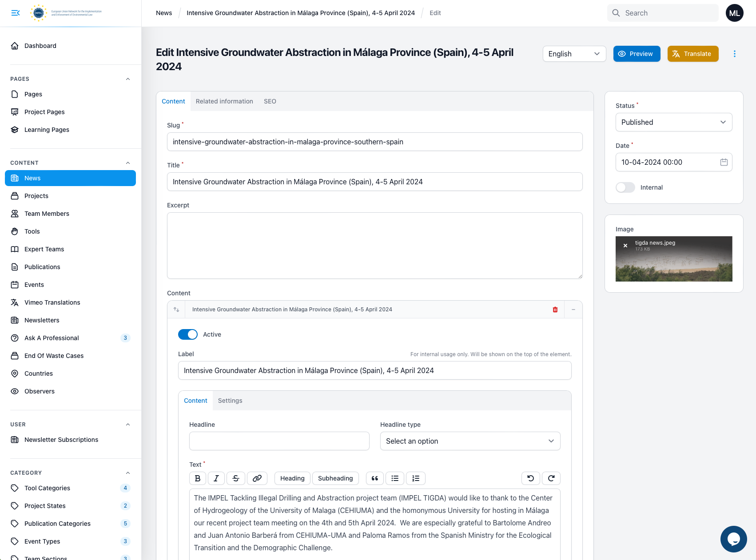
Task: Open Event Types in sidebar
Action: tap(71, 541)
